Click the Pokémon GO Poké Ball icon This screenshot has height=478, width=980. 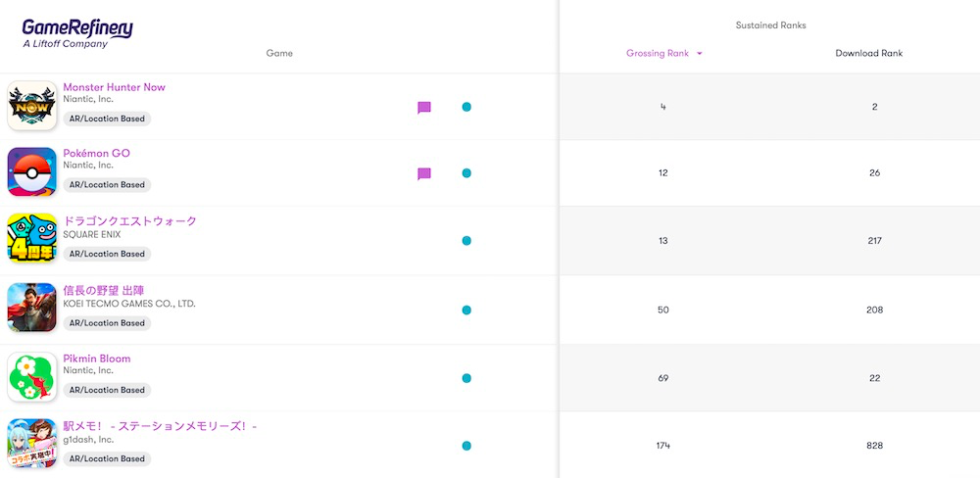31,172
